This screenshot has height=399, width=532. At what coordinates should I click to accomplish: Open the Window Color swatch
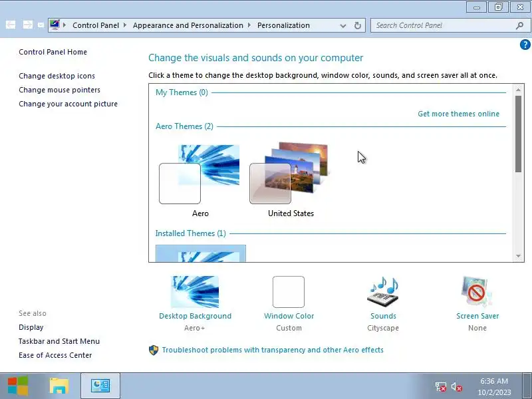[289, 292]
